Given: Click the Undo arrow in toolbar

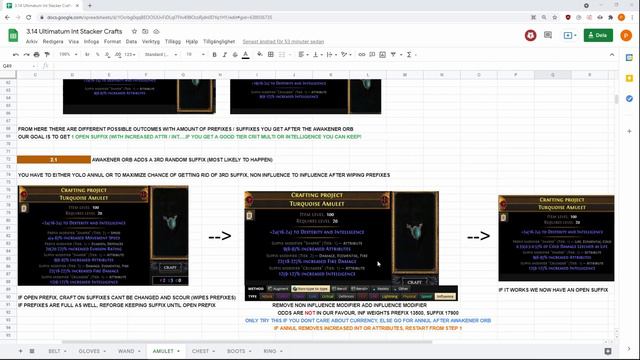Looking at the screenshot, I should tap(16, 54).
